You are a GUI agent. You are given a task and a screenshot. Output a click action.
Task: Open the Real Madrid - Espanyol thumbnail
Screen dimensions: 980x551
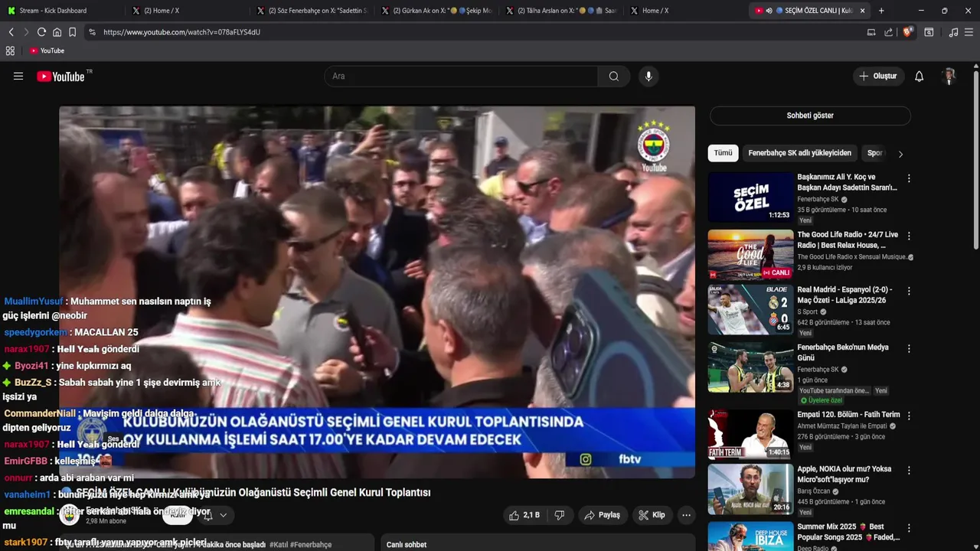pos(750,311)
